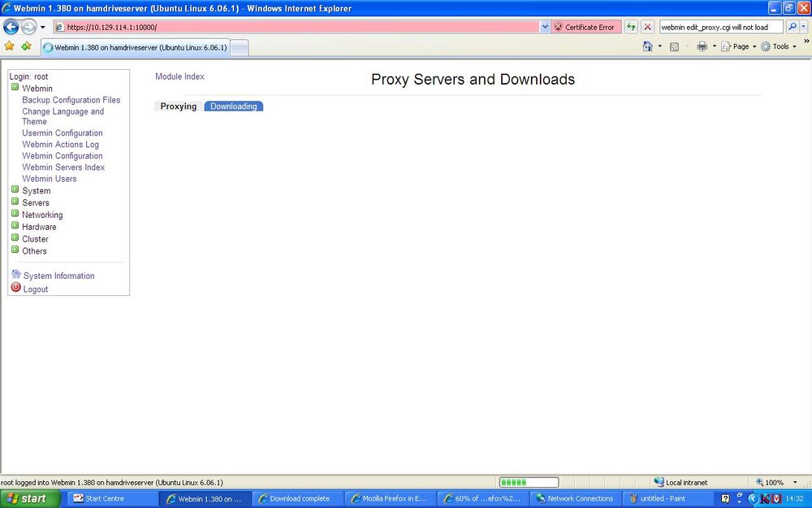
Task: Switch to the Downloading tab
Action: 234,106
